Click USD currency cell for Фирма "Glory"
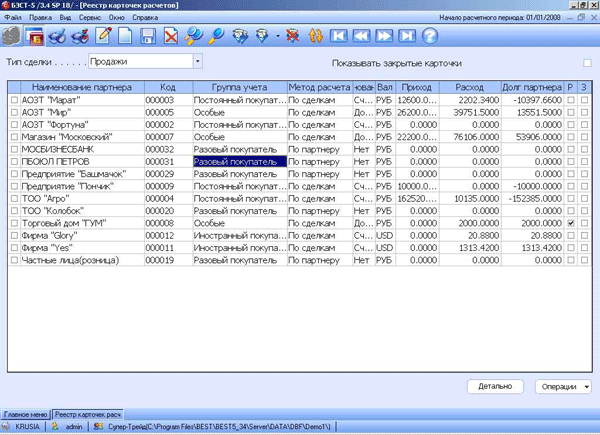This screenshot has height=435, width=600. click(x=385, y=236)
